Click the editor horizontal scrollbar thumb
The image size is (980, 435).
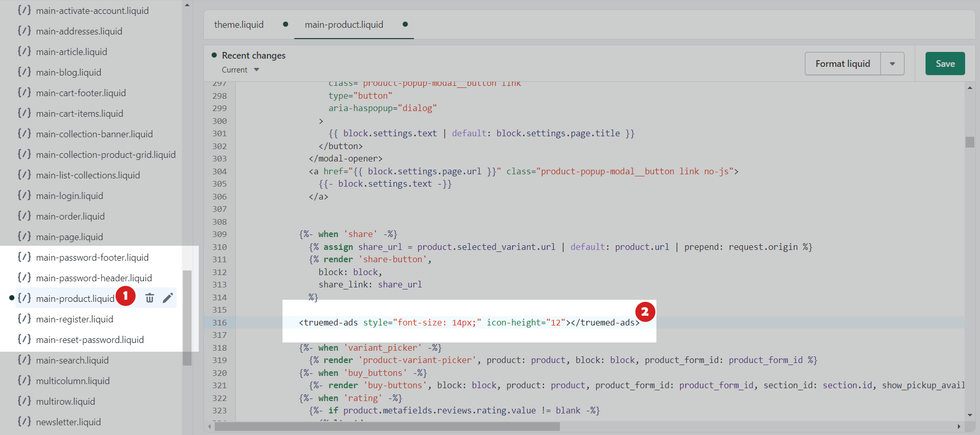(387, 427)
